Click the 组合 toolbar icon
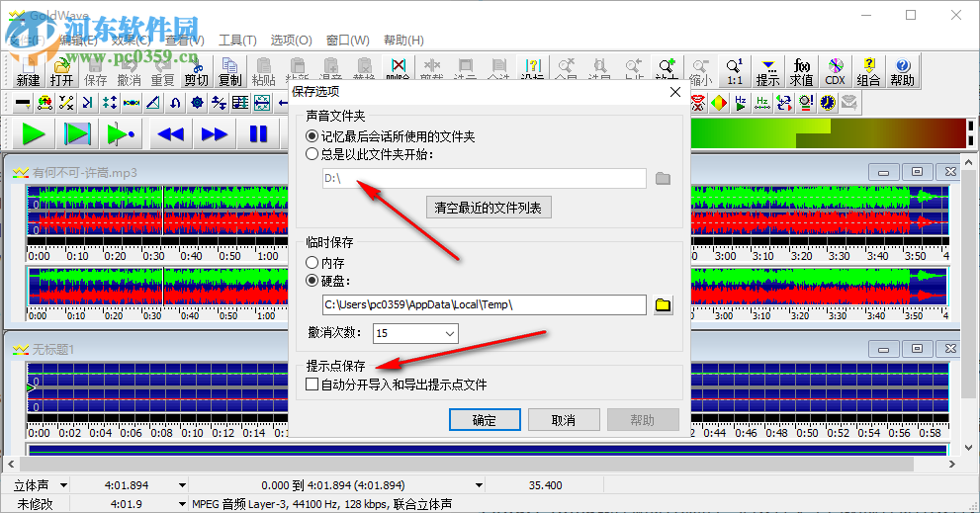 (x=869, y=71)
